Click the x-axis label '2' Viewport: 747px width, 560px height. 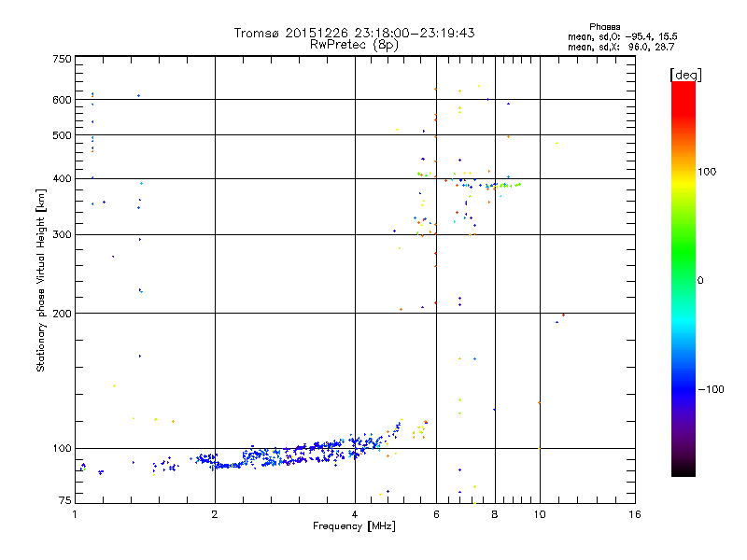(215, 514)
